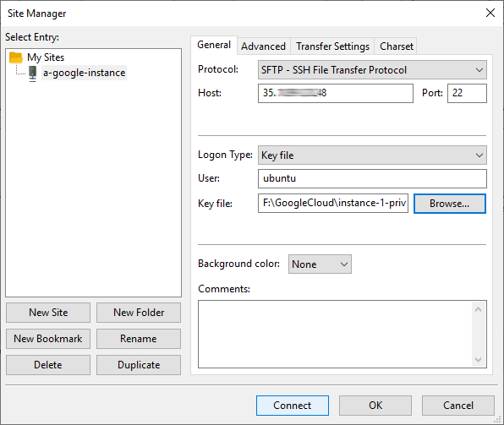Open the Protocol dropdown
Image resolution: width=504 pixels, height=425 pixels.
pyautogui.click(x=372, y=70)
